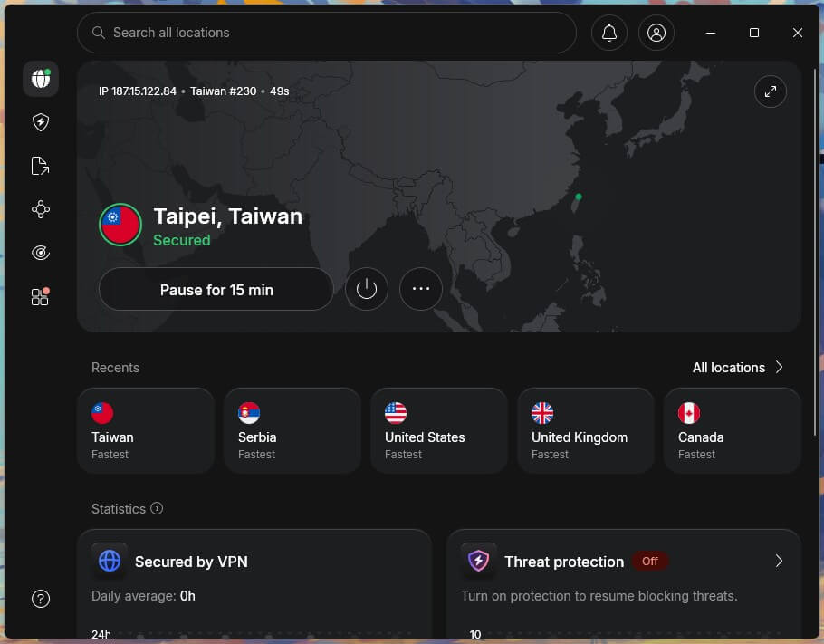Connect to United Kingdom in Recents

586,430
